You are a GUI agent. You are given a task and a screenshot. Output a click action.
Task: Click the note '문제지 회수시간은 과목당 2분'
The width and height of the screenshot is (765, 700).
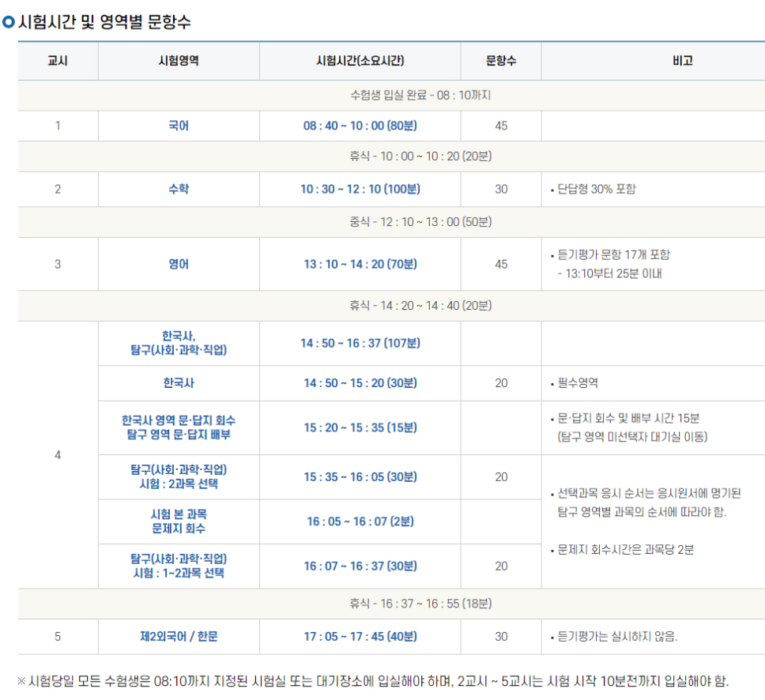625,550
